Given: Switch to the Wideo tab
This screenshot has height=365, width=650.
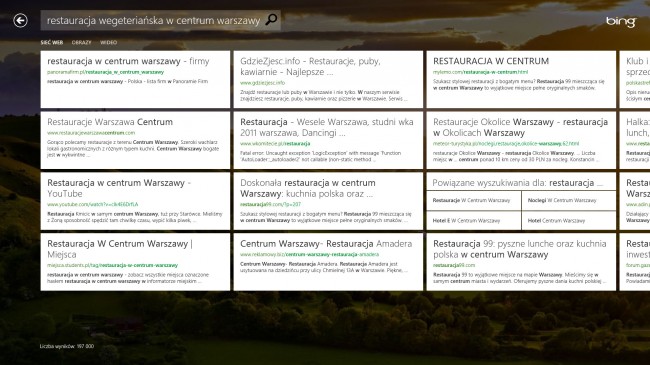Looking at the screenshot, I should tap(108, 42).
